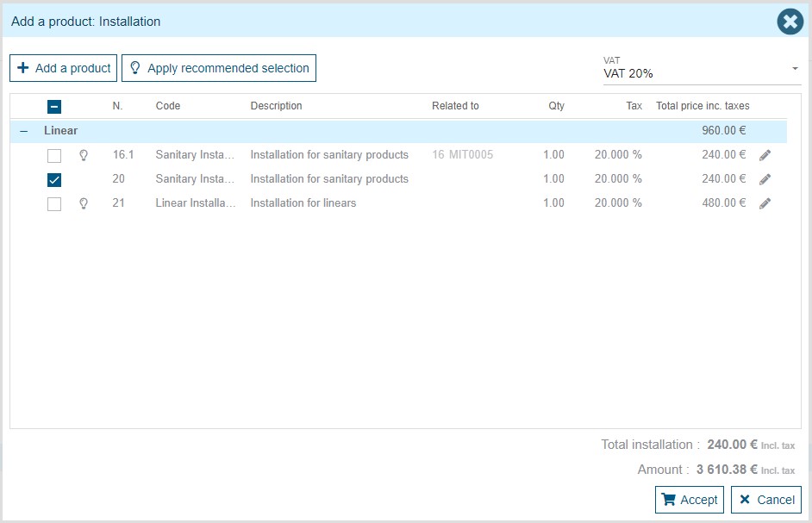Check the box for item 16.1
This screenshot has width=812, height=523.
[x=54, y=156]
